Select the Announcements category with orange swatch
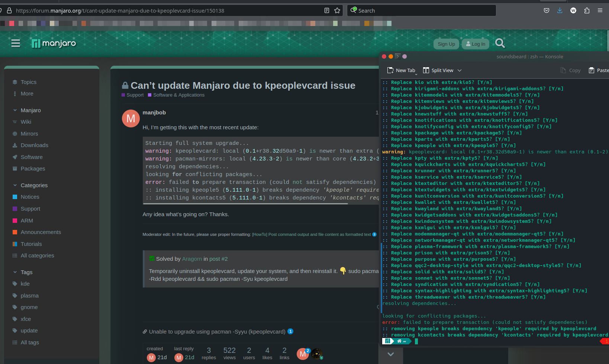This screenshot has height=364, width=609. (41, 232)
